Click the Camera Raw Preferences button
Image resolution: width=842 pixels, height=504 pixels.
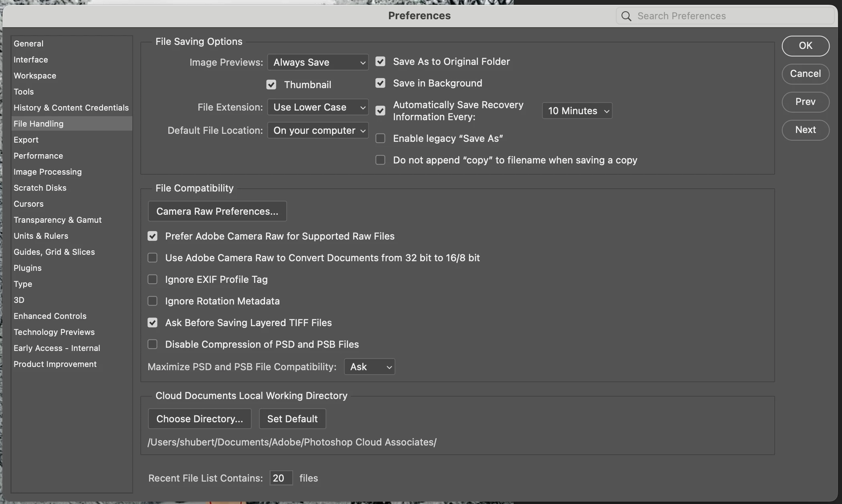pos(217,211)
